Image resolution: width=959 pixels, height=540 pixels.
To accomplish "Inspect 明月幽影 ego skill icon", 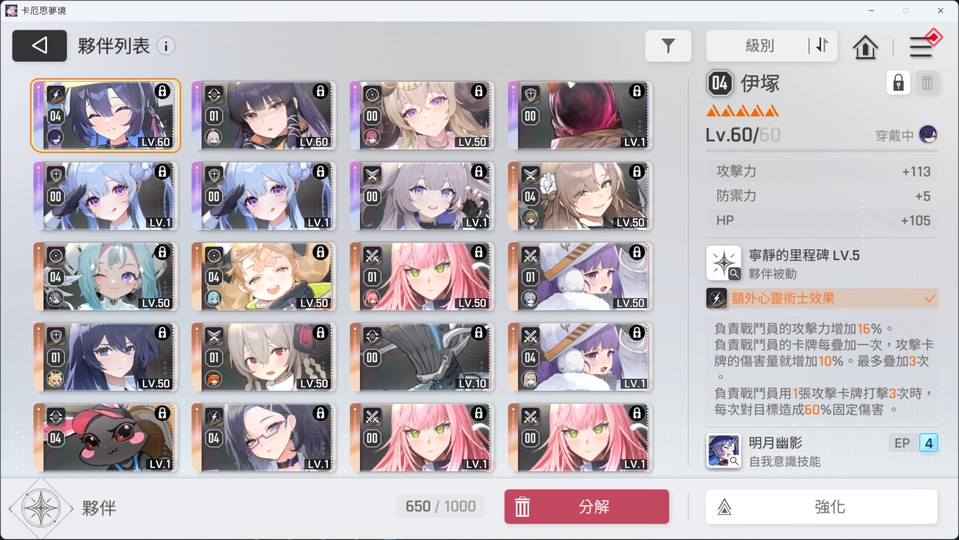I will [x=724, y=451].
